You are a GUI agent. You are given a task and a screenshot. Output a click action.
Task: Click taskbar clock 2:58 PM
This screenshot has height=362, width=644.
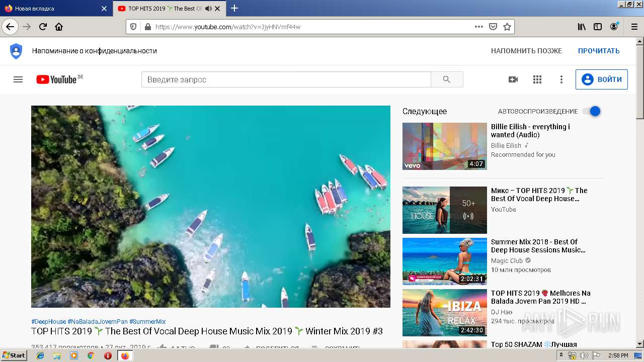coord(618,355)
